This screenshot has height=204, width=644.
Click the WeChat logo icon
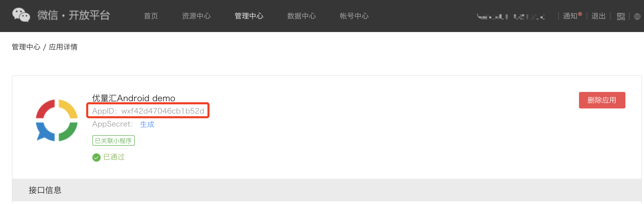point(21,15)
